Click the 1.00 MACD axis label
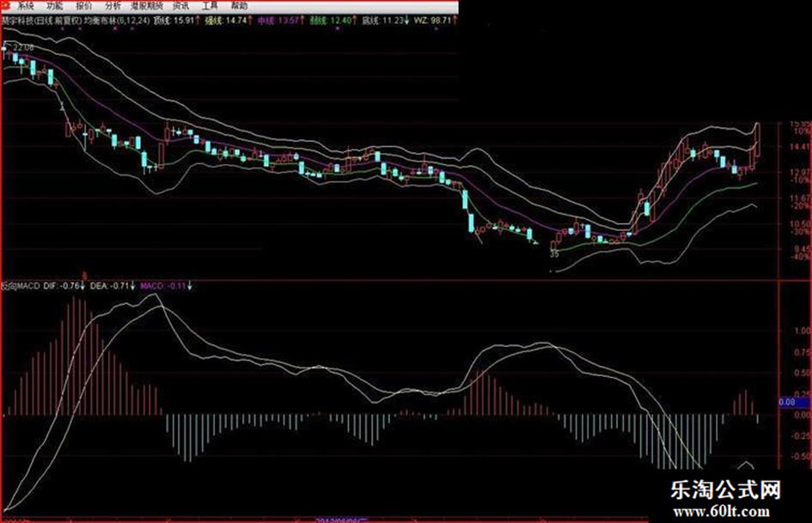This screenshot has height=523, width=812. tap(803, 331)
